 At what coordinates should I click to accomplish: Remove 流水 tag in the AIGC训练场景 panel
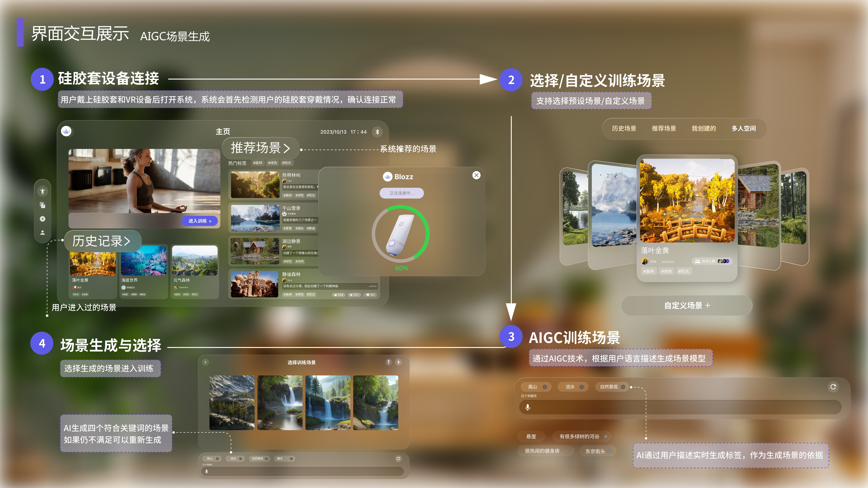582,387
